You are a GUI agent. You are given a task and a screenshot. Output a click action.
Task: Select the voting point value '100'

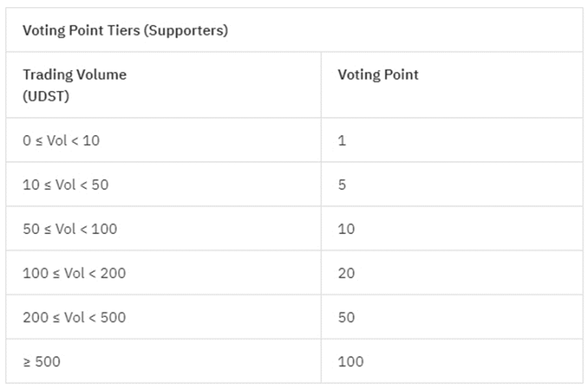tap(351, 362)
